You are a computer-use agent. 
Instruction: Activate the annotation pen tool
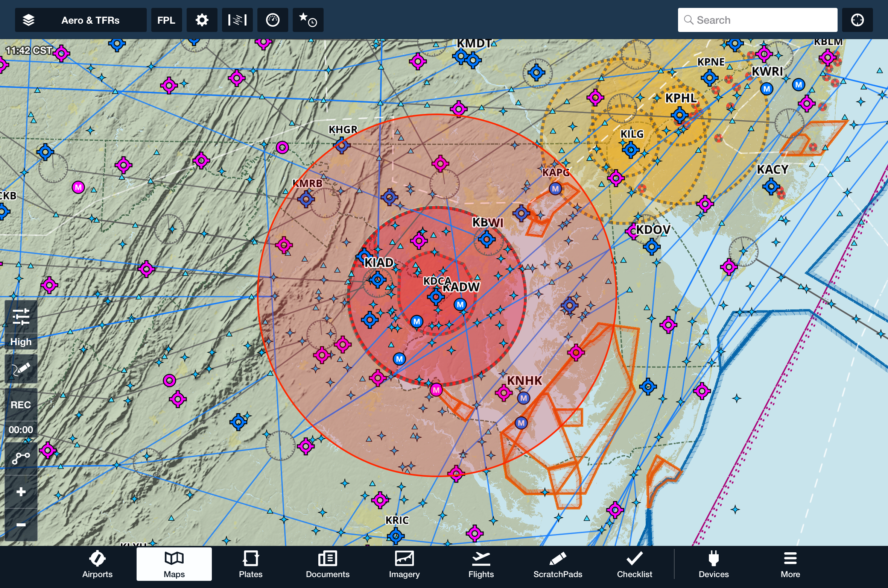click(x=21, y=368)
